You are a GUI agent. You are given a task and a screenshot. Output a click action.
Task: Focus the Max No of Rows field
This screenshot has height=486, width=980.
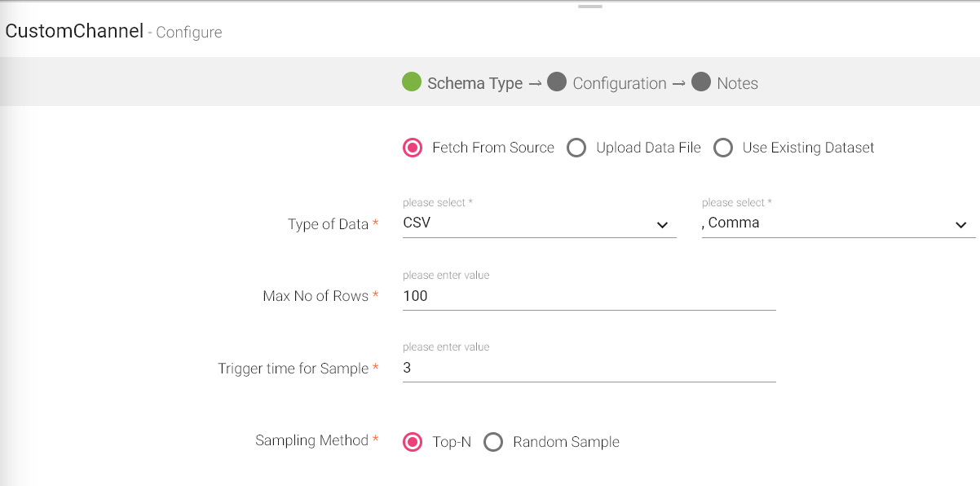click(x=589, y=297)
